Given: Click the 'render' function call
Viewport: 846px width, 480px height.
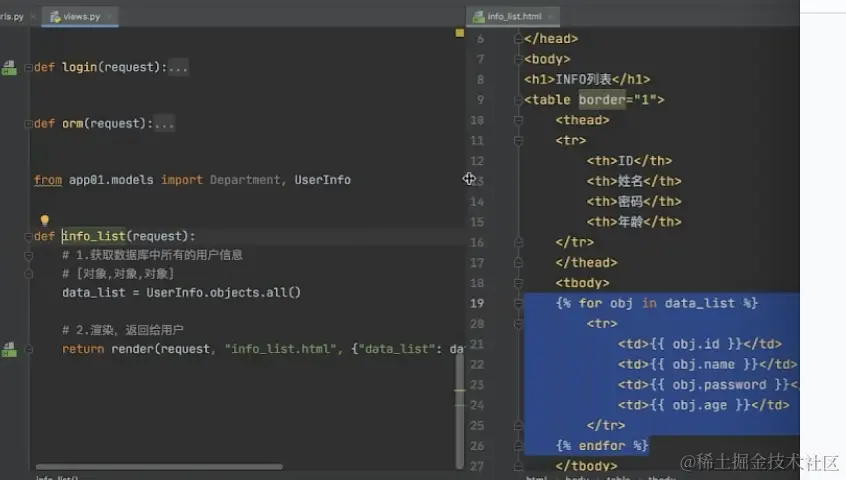Looking at the screenshot, I should pos(133,349).
